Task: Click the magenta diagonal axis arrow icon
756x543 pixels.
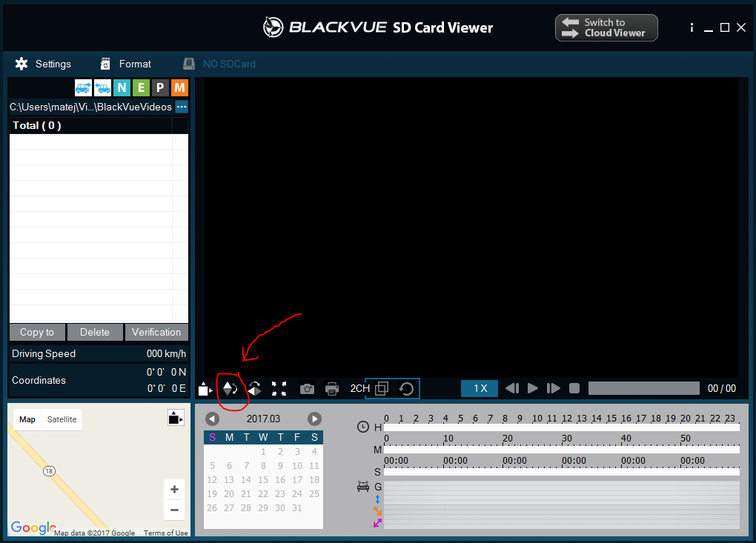Action: click(377, 523)
